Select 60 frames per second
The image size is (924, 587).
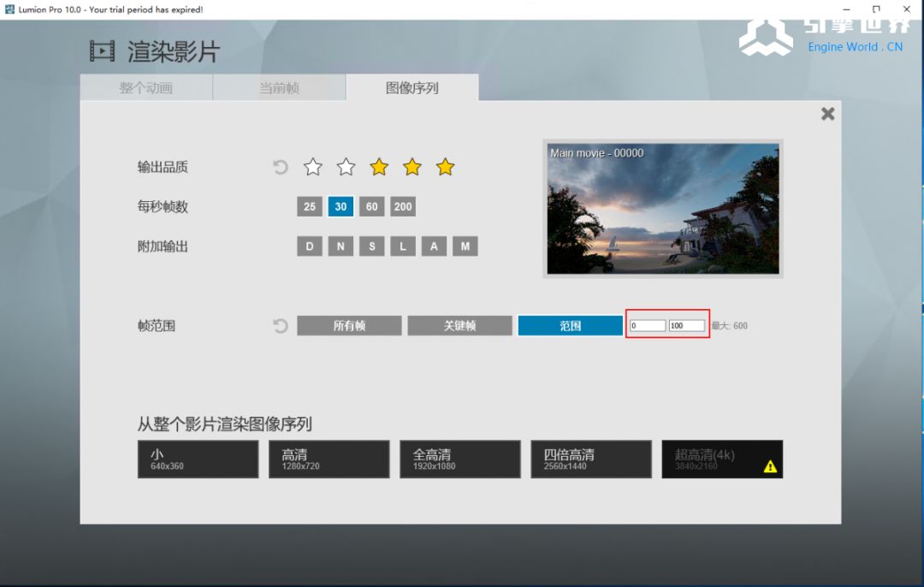coord(372,206)
